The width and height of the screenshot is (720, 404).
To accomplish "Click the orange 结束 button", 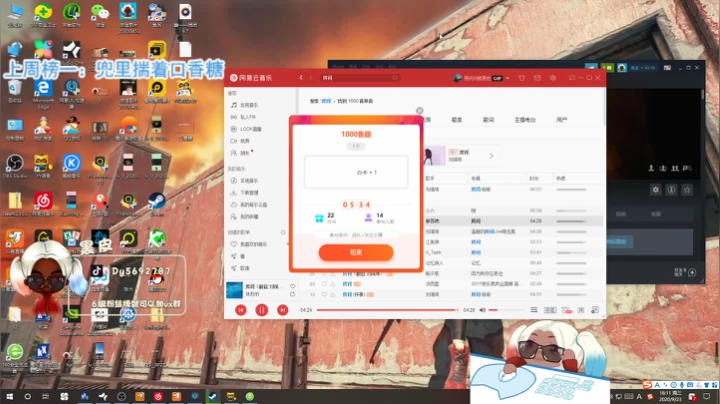I will 356,252.
